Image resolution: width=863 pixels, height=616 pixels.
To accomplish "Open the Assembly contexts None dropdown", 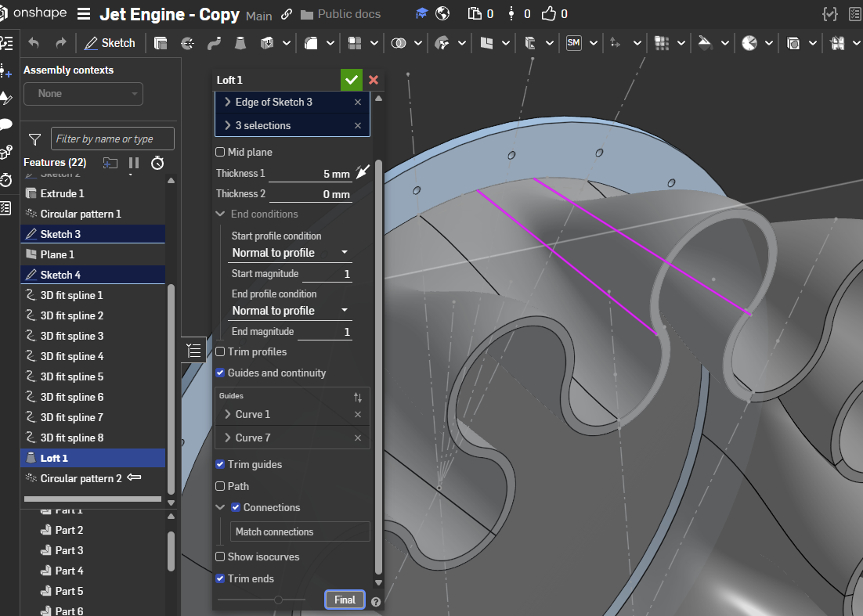I will click(x=83, y=93).
